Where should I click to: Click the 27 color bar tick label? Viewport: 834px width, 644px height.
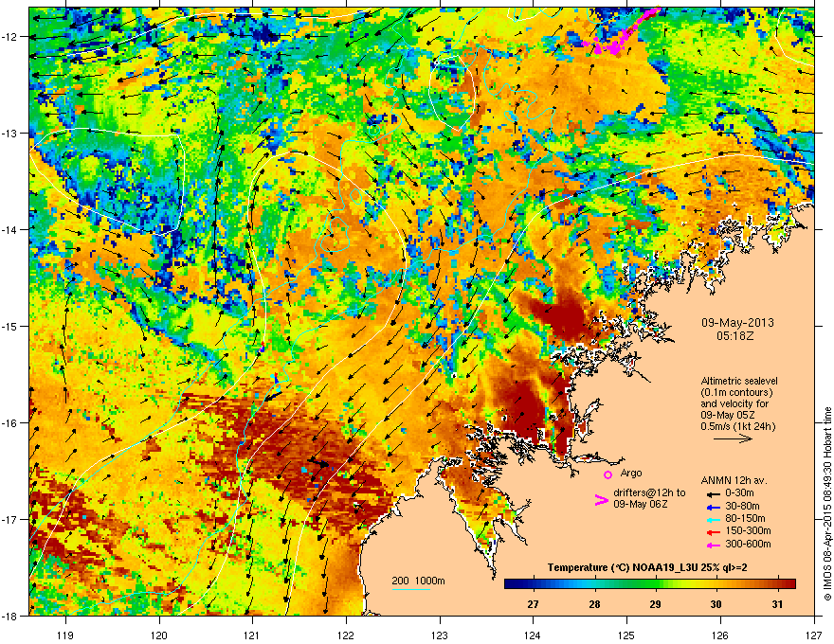point(533,604)
